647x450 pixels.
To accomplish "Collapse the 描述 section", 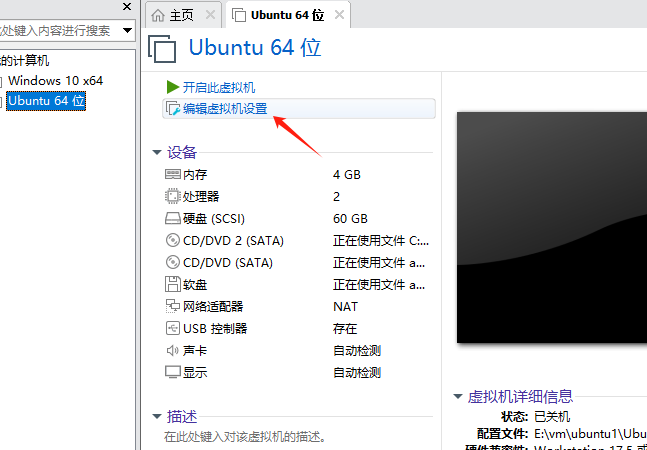I will point(157,417).
